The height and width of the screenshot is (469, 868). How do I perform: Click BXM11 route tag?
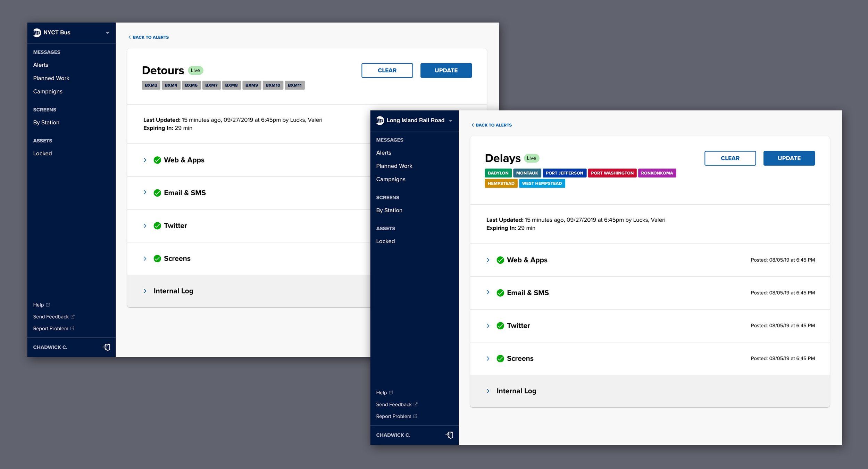pyautogui.click(x=295, y=85)
